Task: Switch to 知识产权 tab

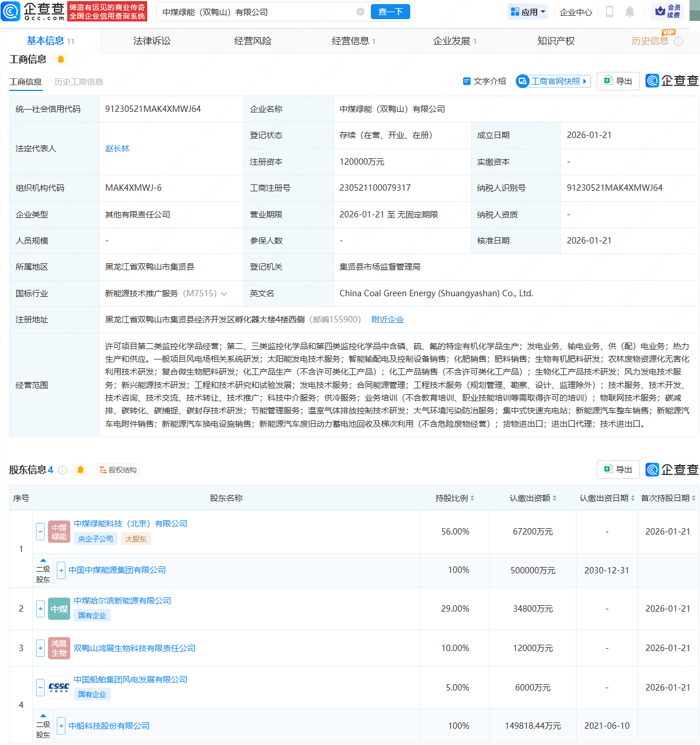Action: 556,41
